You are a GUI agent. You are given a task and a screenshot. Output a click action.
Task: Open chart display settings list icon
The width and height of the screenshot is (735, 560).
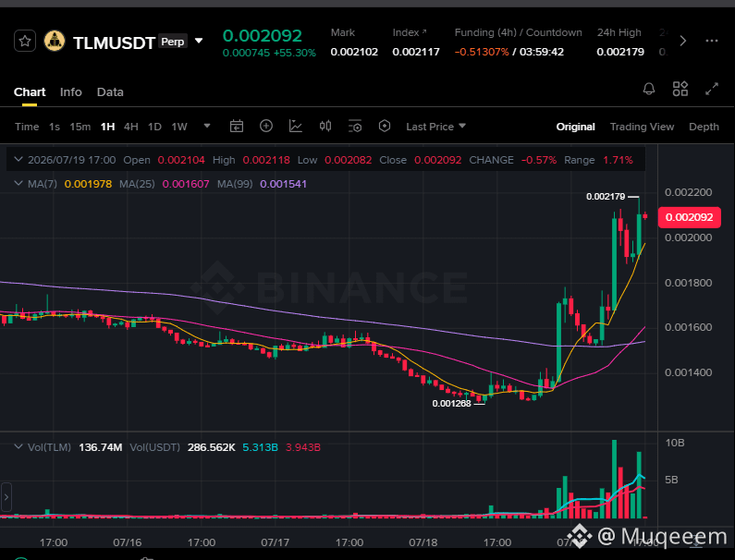point(355,126)
